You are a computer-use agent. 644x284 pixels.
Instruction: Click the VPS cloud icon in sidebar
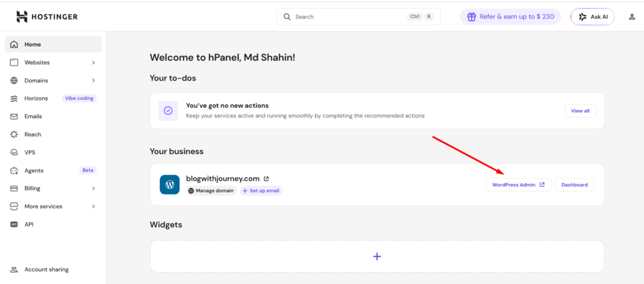14,153
